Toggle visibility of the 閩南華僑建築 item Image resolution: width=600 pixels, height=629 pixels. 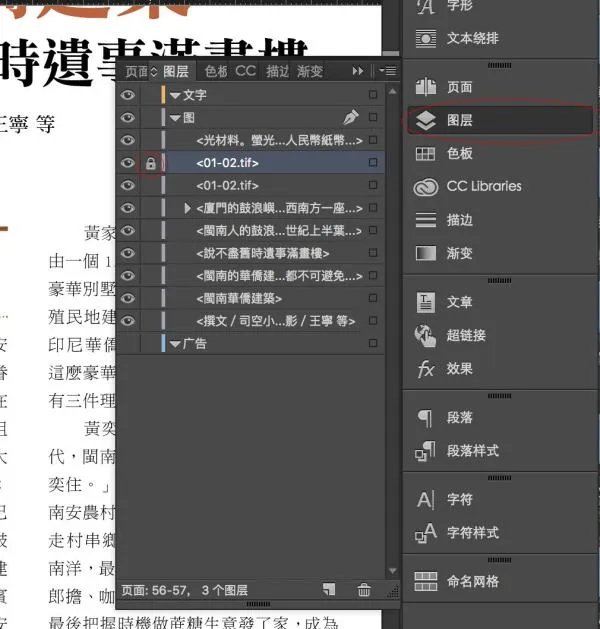[x=128, y=298]
